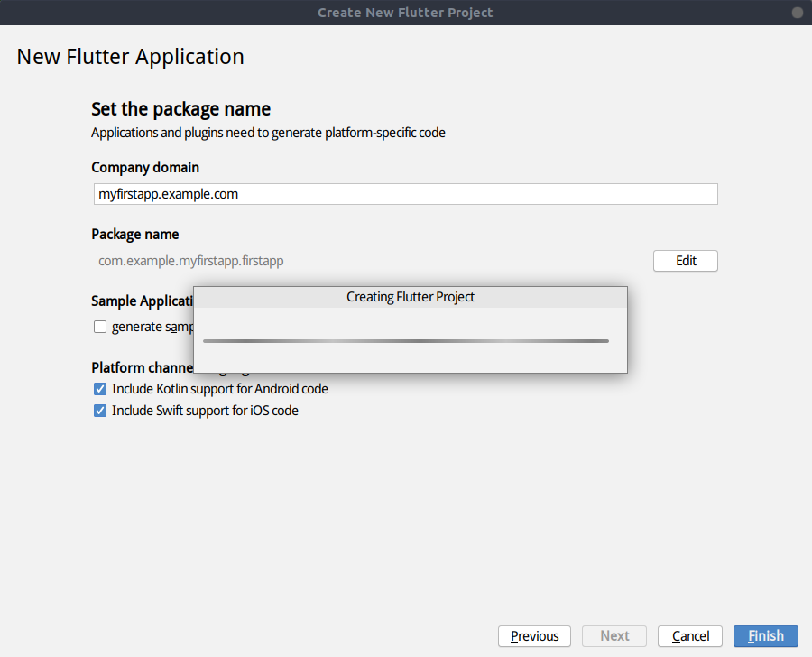Click the Create New Flutter Project title bar
Screen dimensions: 812x657
tap(405, 13)
